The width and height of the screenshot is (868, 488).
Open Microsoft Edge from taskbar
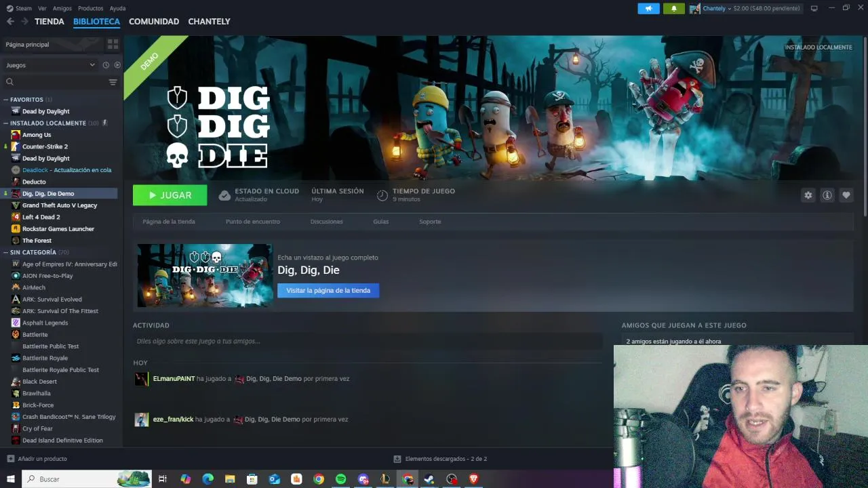tap(208, 479)
